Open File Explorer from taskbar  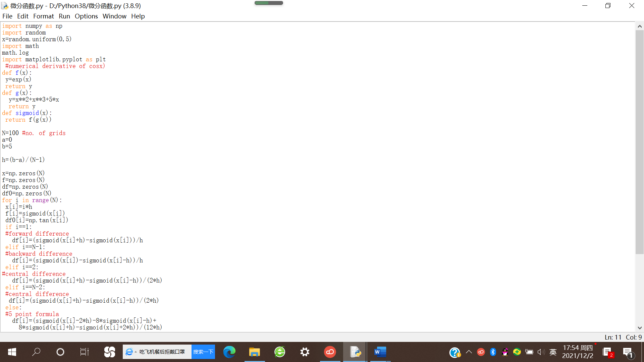click(255, 352)
